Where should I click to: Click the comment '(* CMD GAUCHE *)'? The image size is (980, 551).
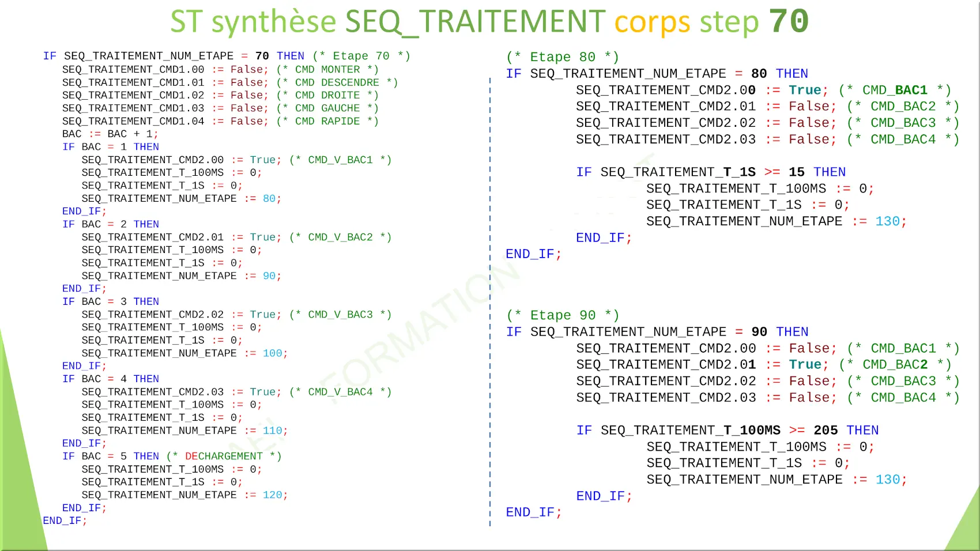[x=327, y=108]
